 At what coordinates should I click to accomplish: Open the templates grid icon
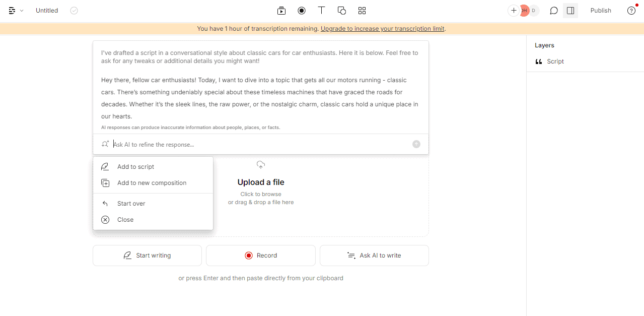(x=362, y=11)
